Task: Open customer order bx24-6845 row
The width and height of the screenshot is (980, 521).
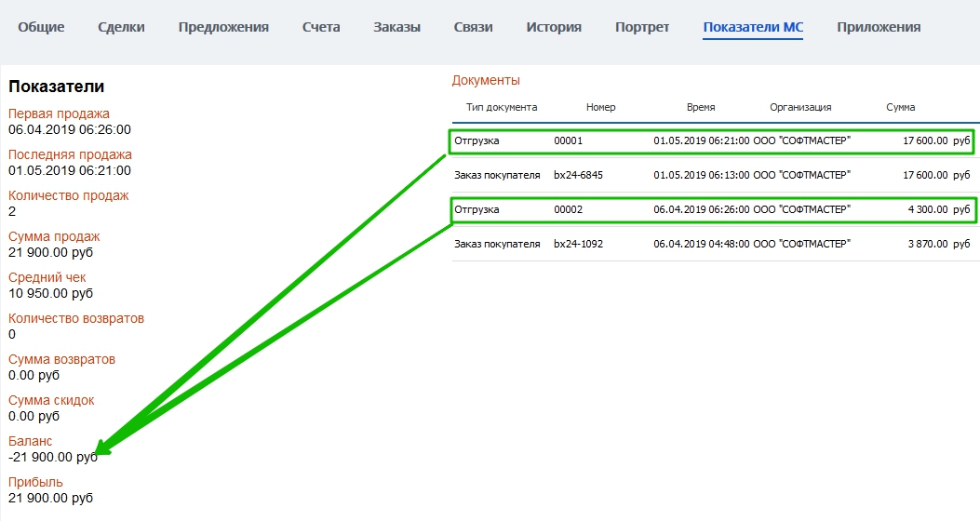Action: click(712, 175)
